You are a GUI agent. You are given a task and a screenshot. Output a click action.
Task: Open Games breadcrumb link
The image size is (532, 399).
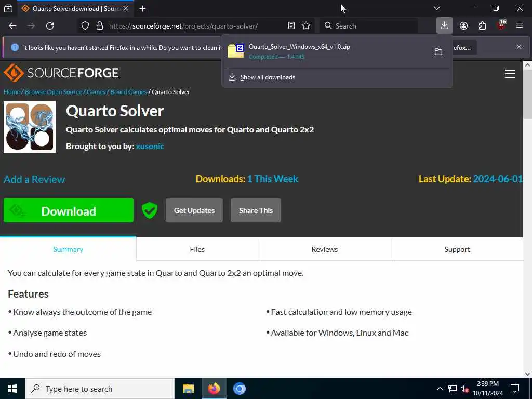(96, 92)
